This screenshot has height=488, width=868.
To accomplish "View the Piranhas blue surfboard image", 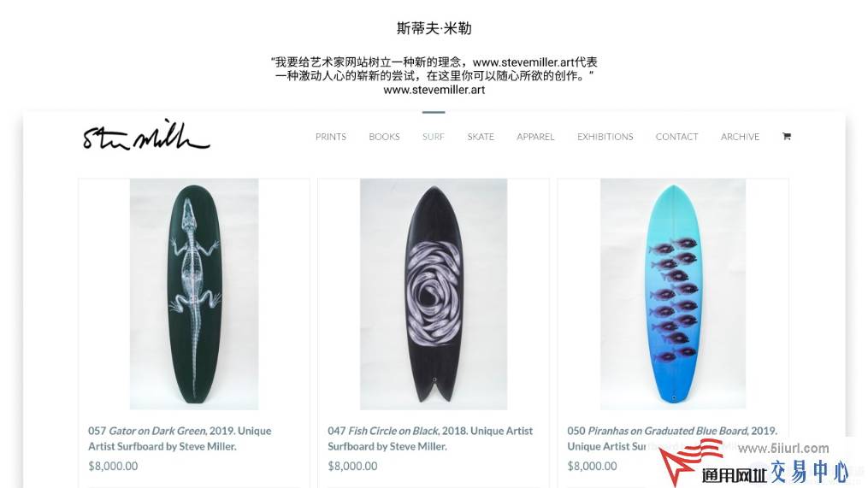I will [x=672, y=294].
